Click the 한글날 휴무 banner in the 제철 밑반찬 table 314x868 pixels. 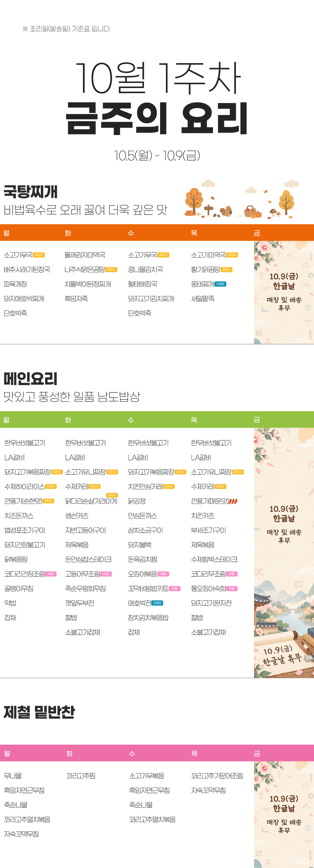coord(284,815)
